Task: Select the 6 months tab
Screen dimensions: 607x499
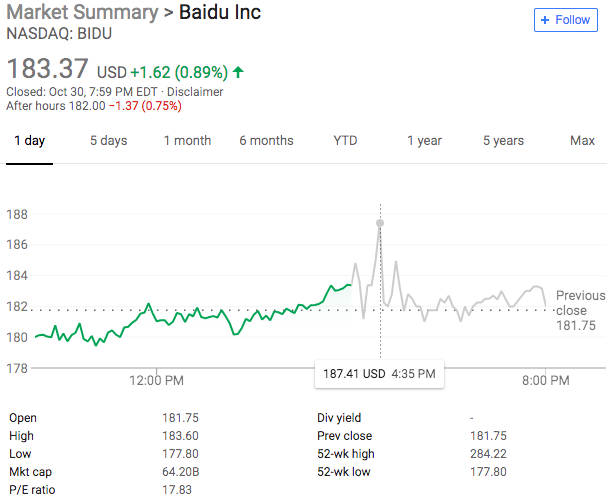Action: pos(266,141)
